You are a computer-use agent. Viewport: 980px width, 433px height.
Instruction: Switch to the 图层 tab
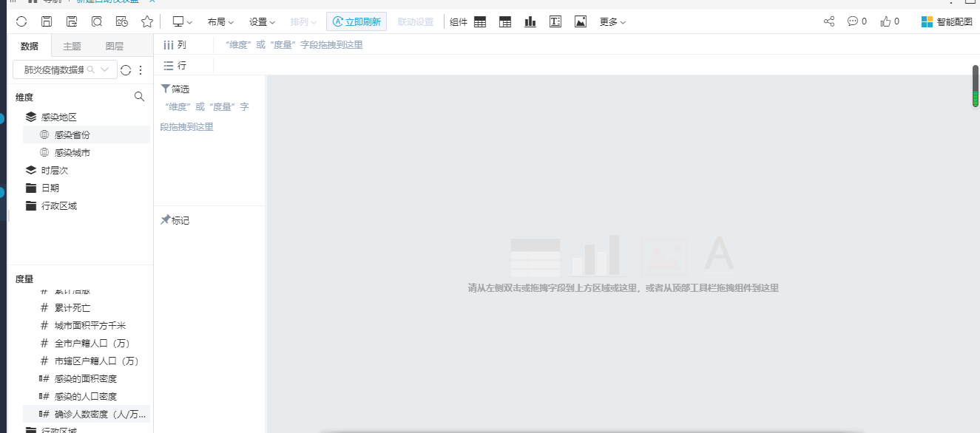coord(115,46)
